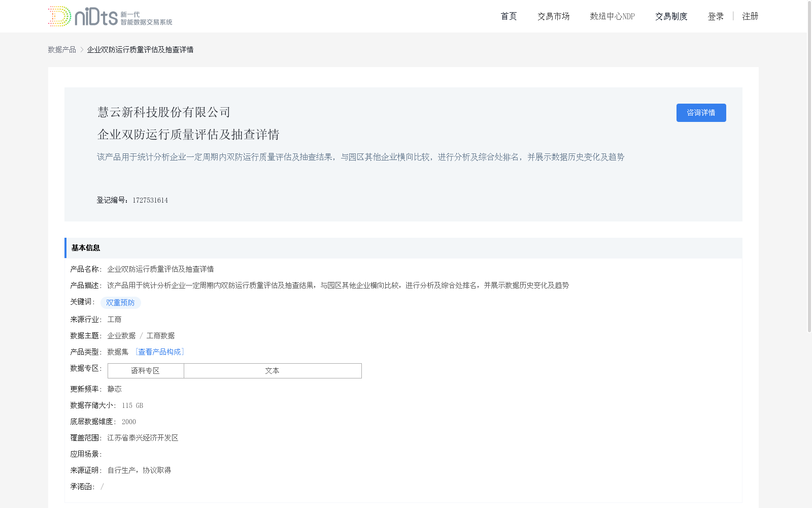This screenshot has height=508, width=812.
Task: Go to 数据产品 breadcrumb
Action: 62,49
